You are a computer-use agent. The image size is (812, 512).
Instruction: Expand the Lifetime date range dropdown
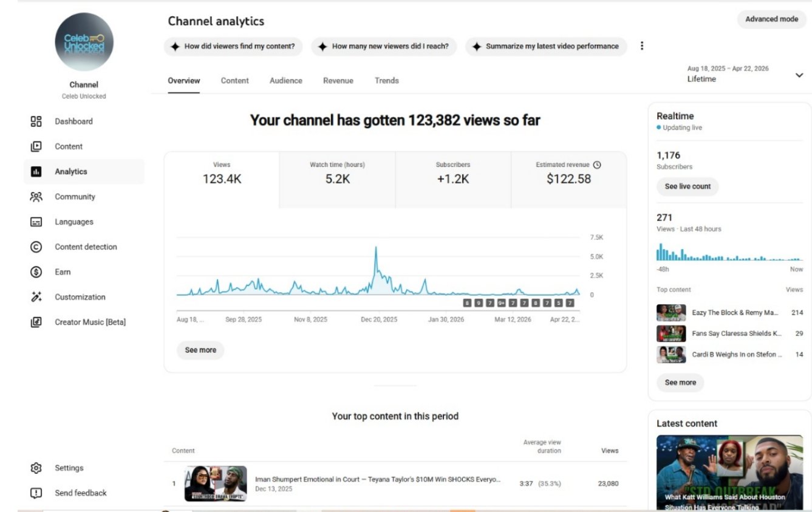pyautogui.click(x=798, y=75)
